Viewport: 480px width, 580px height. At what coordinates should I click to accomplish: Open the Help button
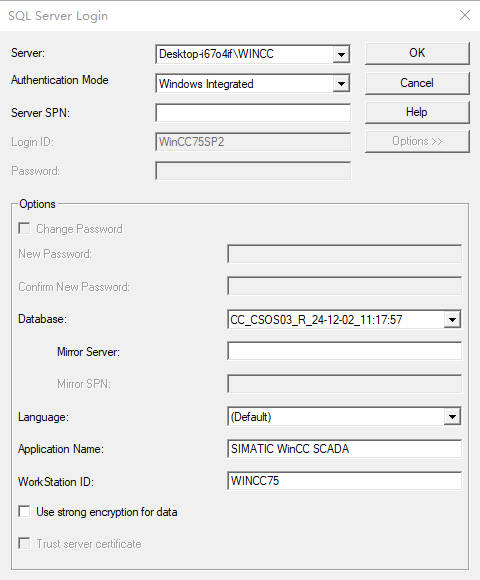coord(417,112)
